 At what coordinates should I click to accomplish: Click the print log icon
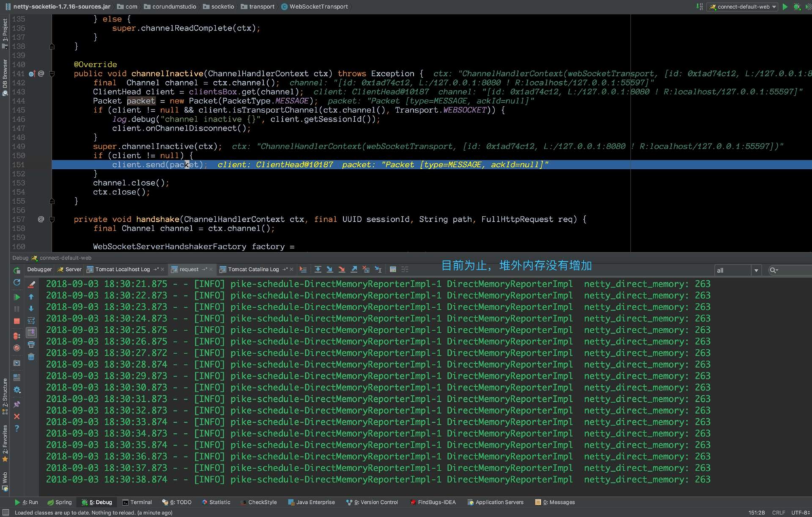click(31, 345)
